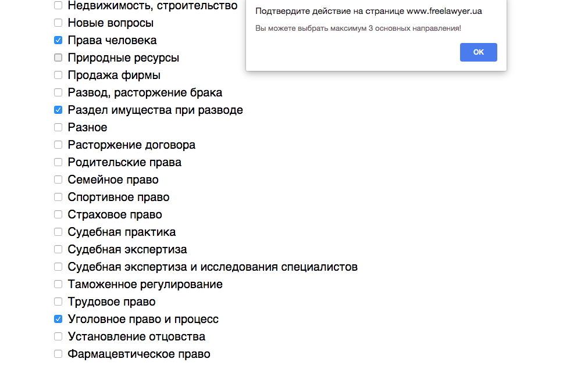Image resolution: width=588 pixels, height=366 pixels.
Task: Enable the Семейное право checkbox
Action: 58,180
